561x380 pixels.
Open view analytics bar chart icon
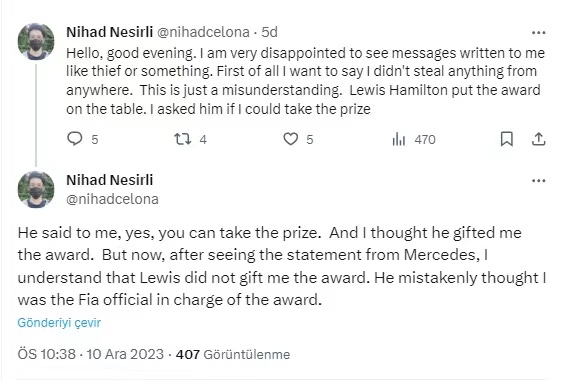pyautogui.click(x=399, y=139)
